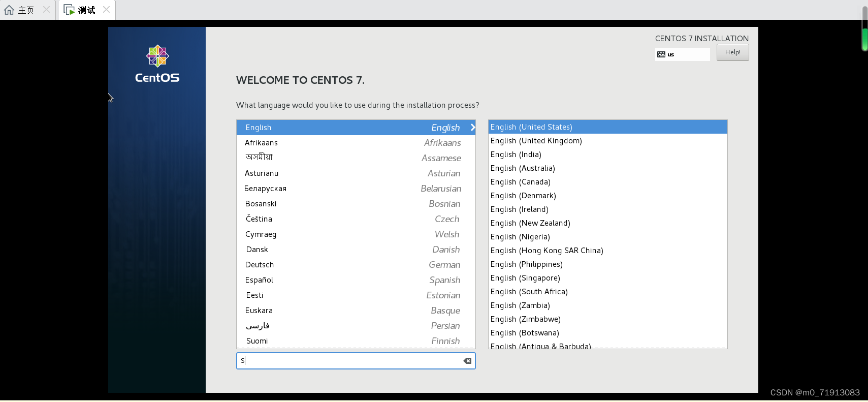Pick Dansk (Danish)
Image resolution: width=868 pixels, height=402 pixels.
(x=356, y=250)
